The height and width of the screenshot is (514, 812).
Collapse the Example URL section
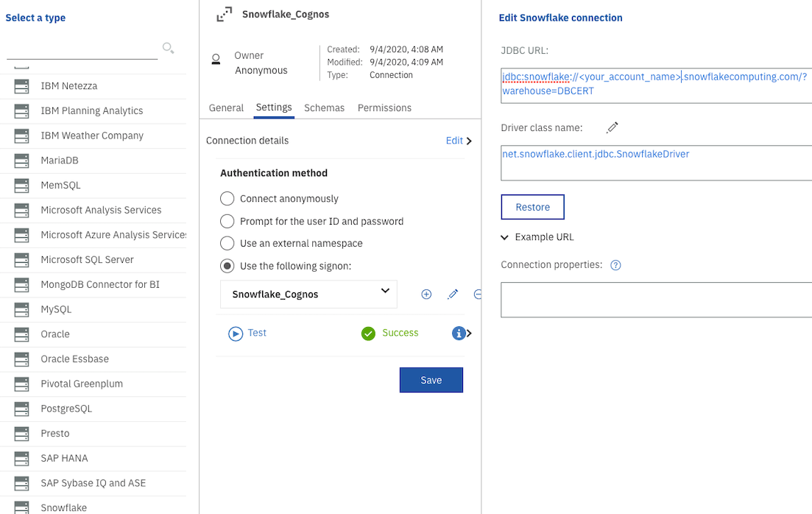[x=505, y=237]
